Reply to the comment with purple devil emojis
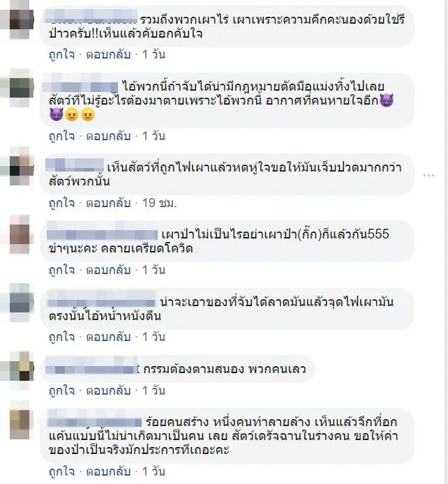The height and width of the screenshot is (484, 448). 108,136
